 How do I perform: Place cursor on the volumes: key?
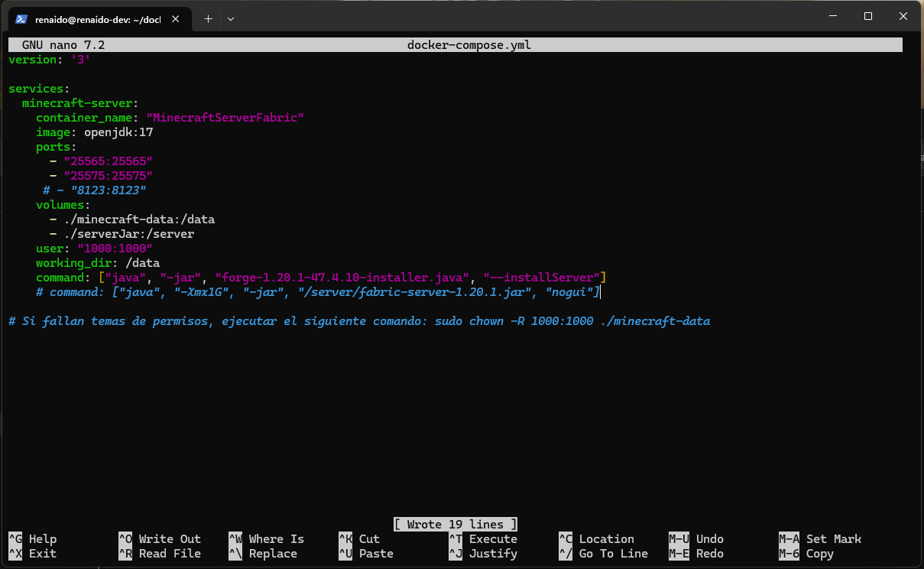(x=63, y=205)
